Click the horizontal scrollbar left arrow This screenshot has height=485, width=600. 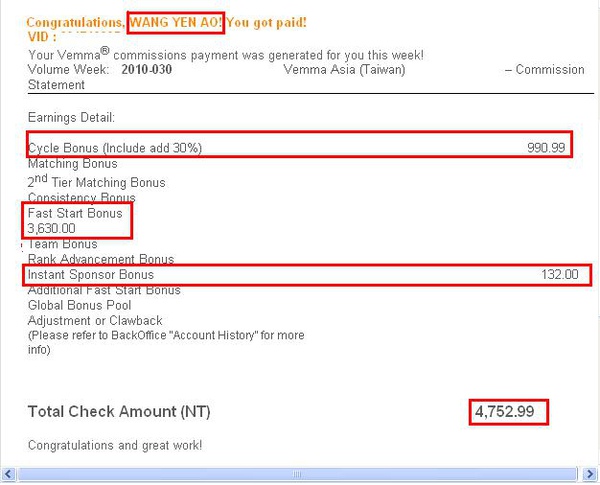click(x=8, y=474)
